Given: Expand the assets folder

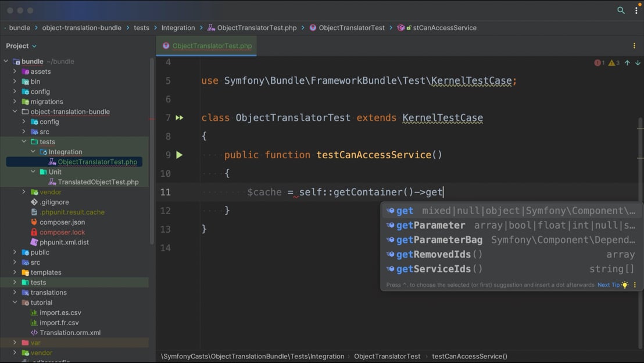Looking at the screenshot, I should click(x=15, y=71).
